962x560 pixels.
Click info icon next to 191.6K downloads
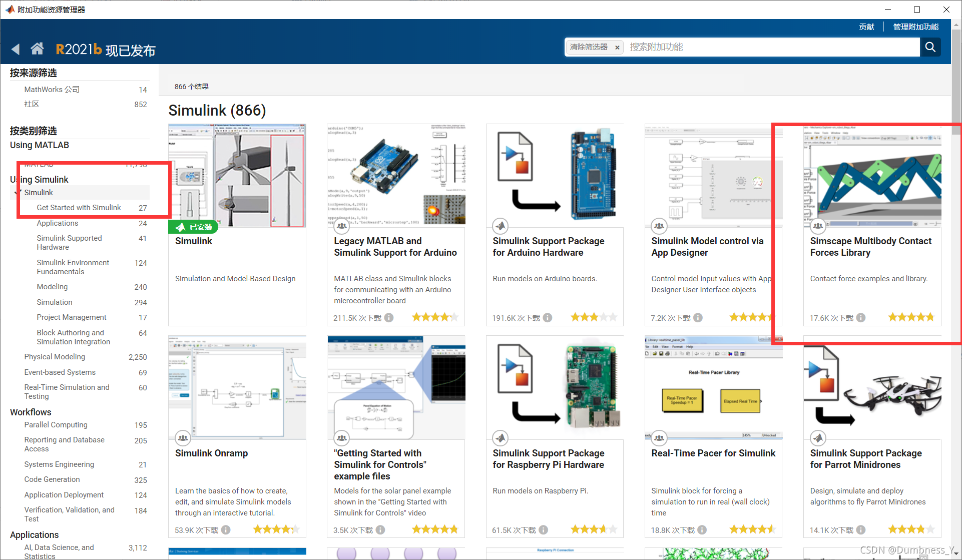(548, 318)
